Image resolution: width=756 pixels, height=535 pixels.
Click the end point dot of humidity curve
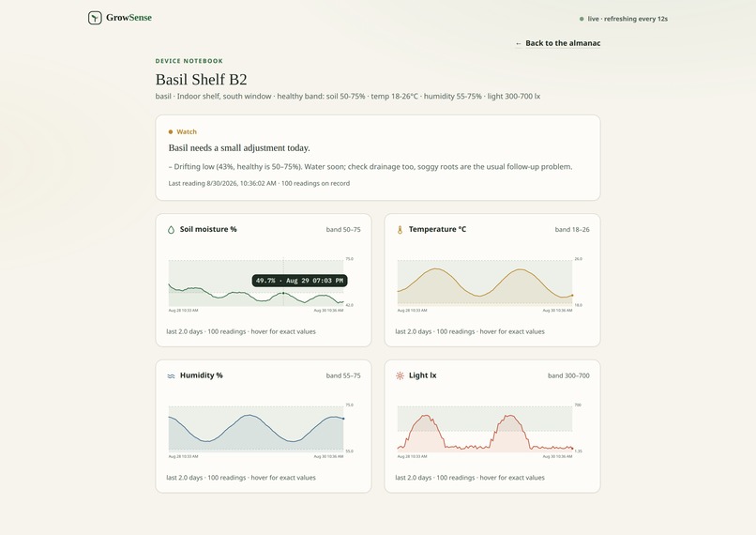343,419
